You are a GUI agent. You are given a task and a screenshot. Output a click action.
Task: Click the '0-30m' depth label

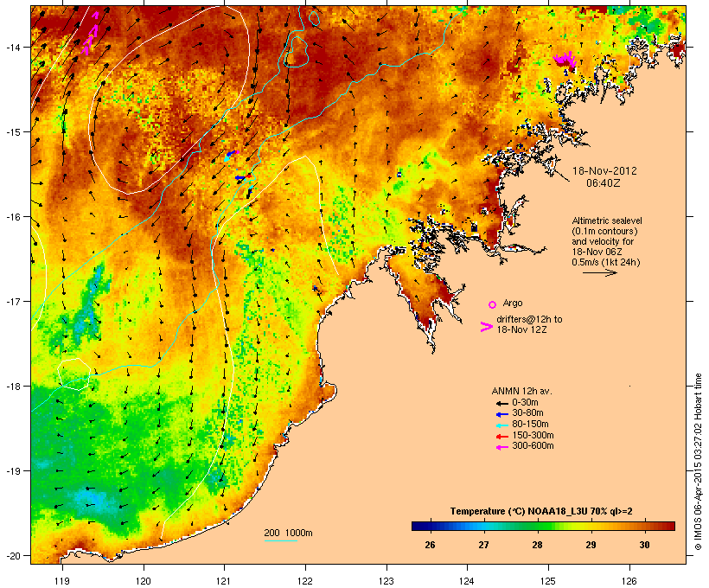(525, 403)
